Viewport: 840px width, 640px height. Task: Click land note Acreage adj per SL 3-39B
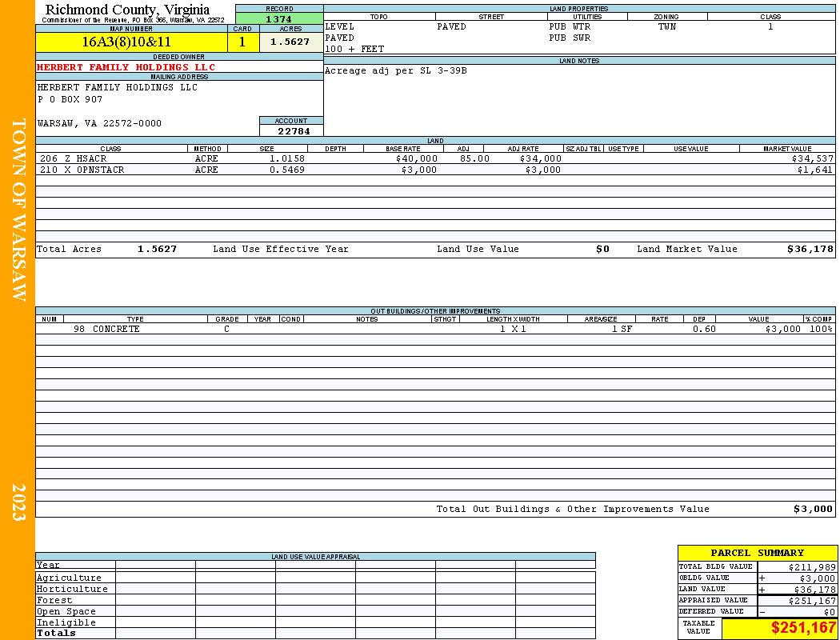pos(396,70)
